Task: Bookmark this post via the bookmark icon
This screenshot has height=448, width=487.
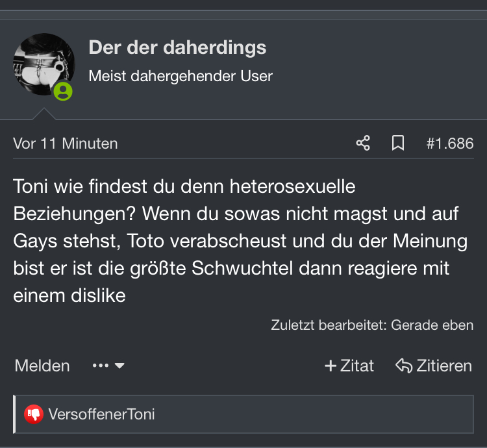Action: click(x=398, y=143)
